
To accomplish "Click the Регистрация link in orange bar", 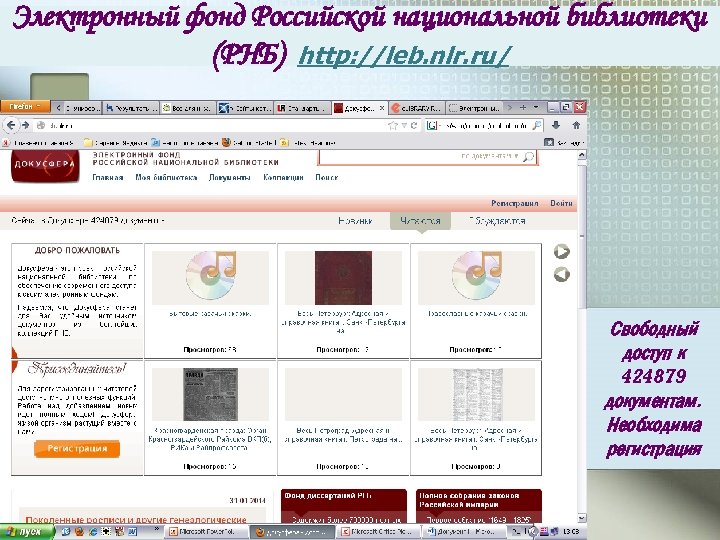I will 514,203.
